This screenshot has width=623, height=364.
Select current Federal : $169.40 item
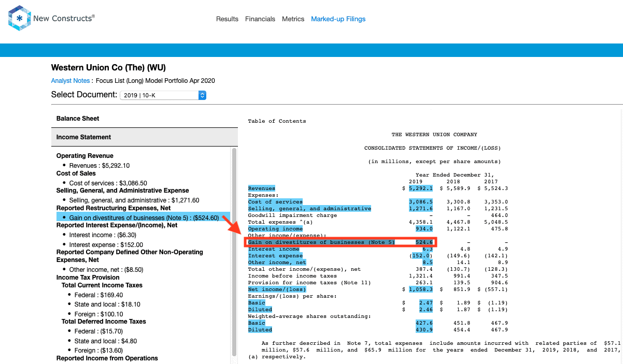click(x=98, y=295)
